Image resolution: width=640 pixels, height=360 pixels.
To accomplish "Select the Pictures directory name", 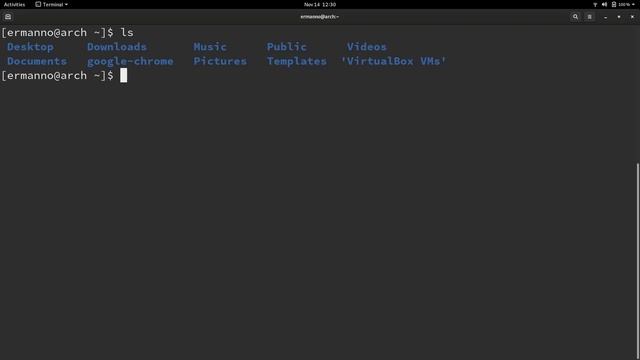I will click(220, 61).
